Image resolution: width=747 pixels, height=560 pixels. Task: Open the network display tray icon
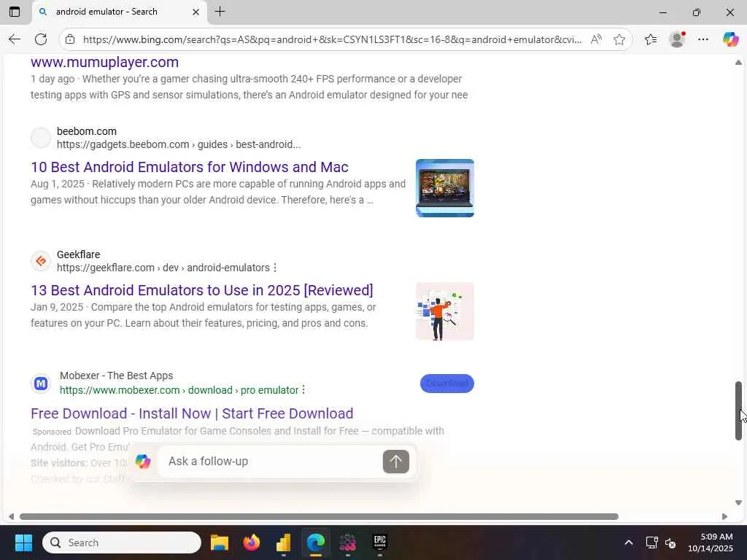coord(651,542)
